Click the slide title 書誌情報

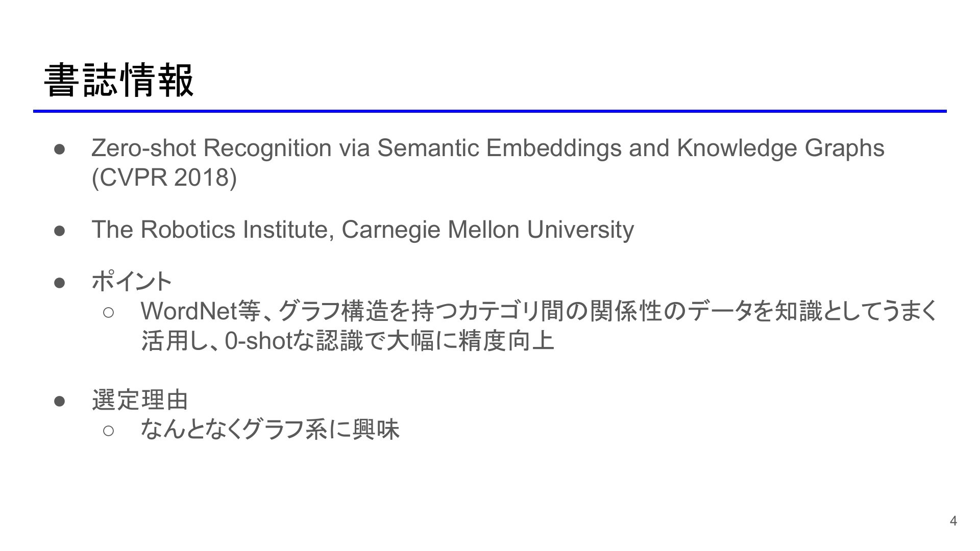(x=119, y=81)
